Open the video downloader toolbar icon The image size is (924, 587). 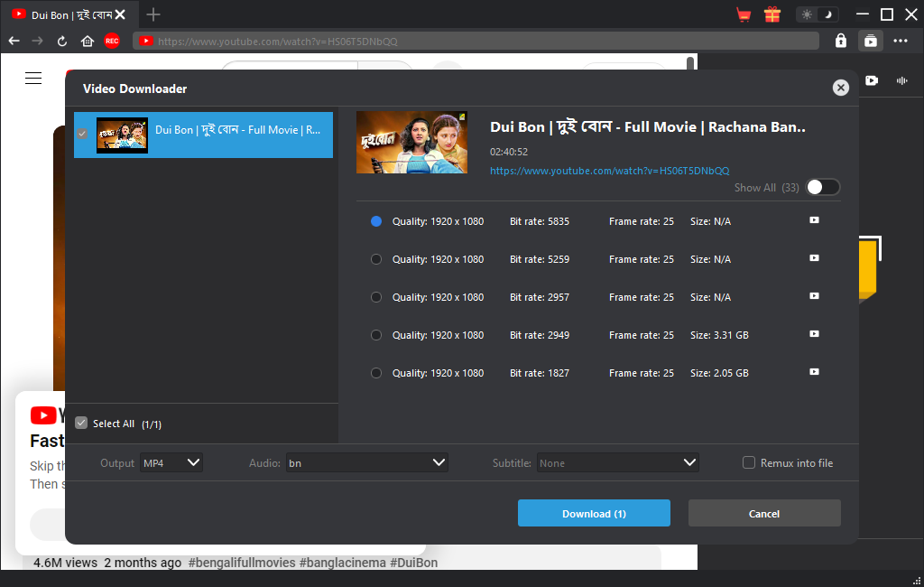[x=871, y=41]
